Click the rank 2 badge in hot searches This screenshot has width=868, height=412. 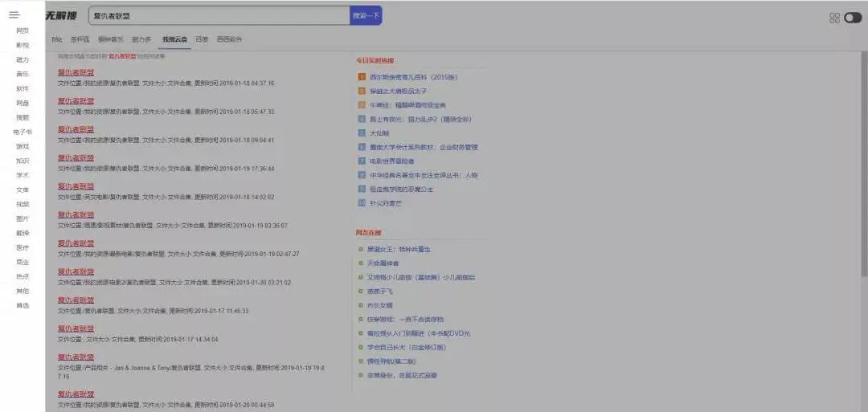click(x=362, y=91)
